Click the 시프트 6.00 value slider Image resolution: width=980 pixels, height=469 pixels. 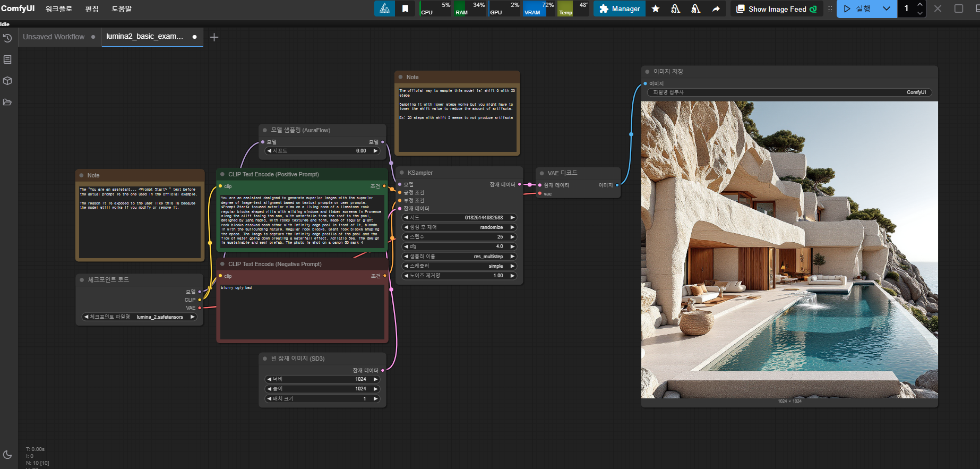[322, 151]
